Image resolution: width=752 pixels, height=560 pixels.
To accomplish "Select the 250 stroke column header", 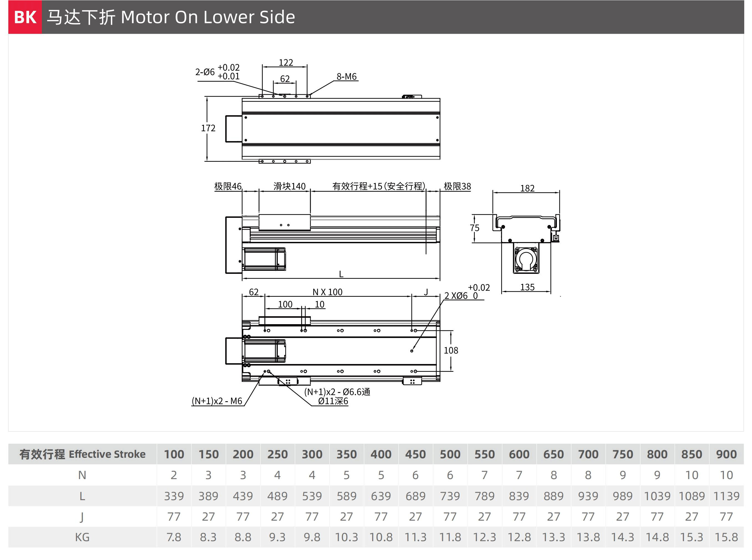I will 277,454.
